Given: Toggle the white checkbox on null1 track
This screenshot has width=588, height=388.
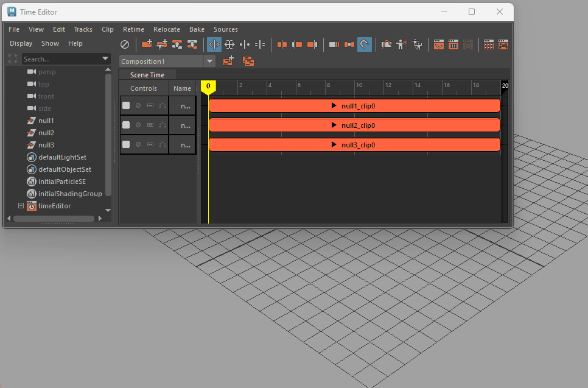Looking at the screenshot, I should coord(126,105).
